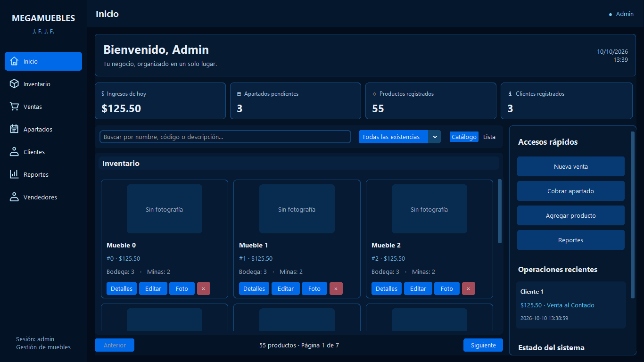Click the Reportes bar chart icon
Image resolution: width=644 pixels, height=362 pixels.
(x=14, y=174)
